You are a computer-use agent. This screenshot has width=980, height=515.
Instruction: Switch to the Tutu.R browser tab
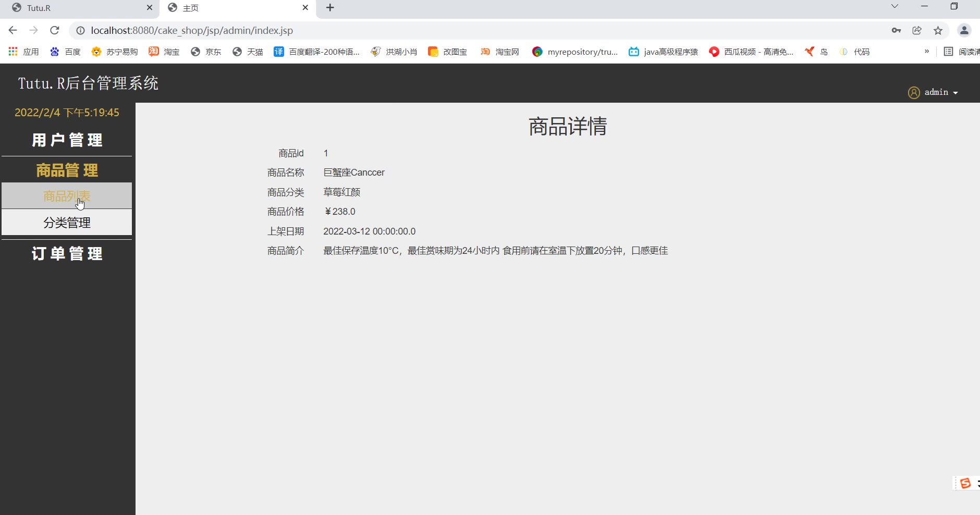(x=78, y=8)
